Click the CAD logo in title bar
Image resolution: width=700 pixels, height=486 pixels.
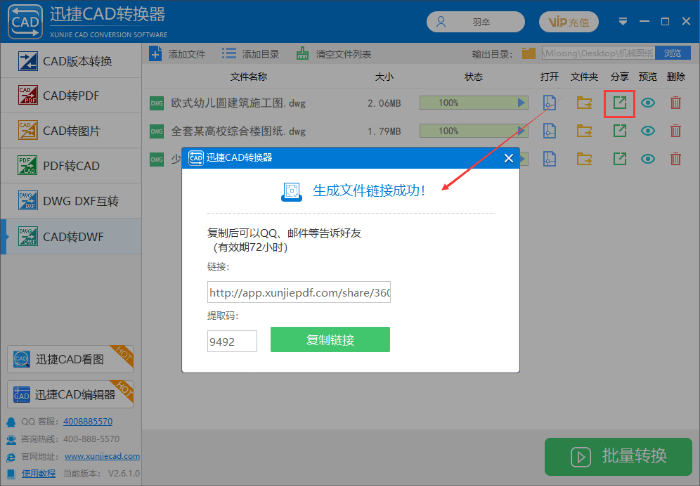pos(25,21)
